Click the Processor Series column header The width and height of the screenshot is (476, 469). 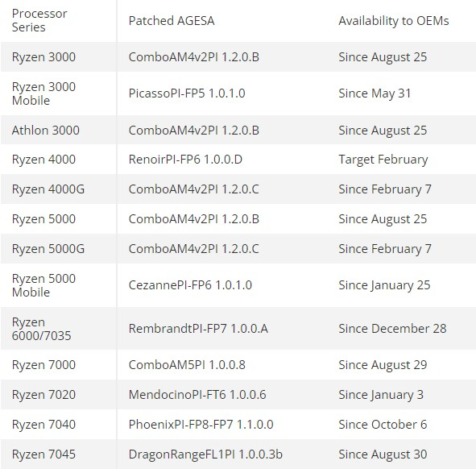click(39, 20)
